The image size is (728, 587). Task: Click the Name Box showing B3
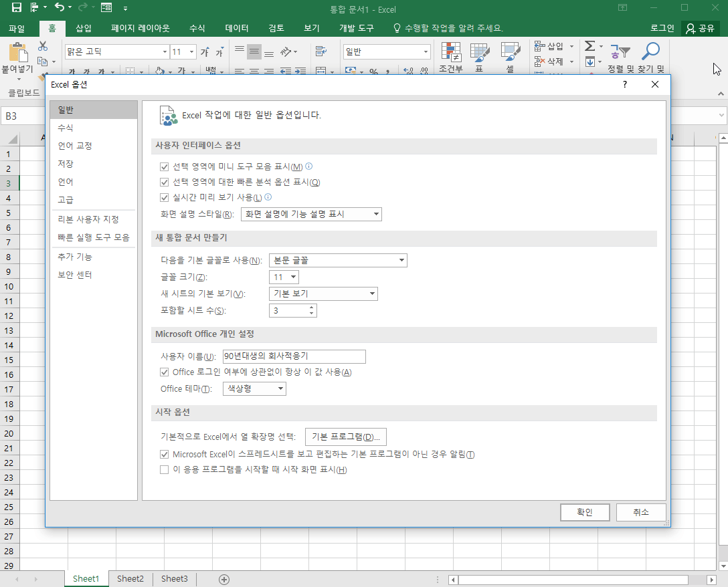point(23,116)
